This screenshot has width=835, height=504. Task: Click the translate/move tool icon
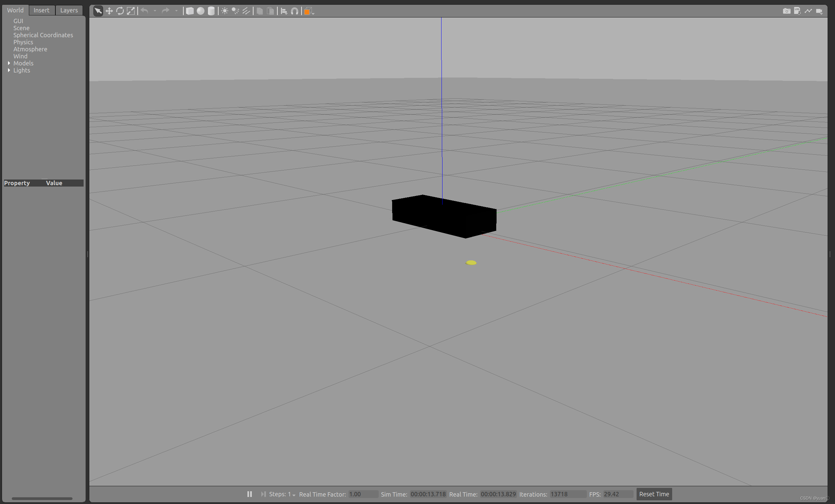pyautogui.click(x=108, y=11)
